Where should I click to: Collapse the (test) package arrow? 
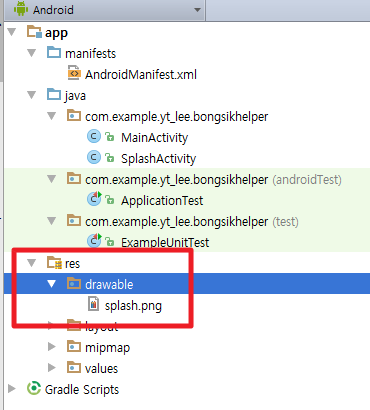click(x=52, y=221)
